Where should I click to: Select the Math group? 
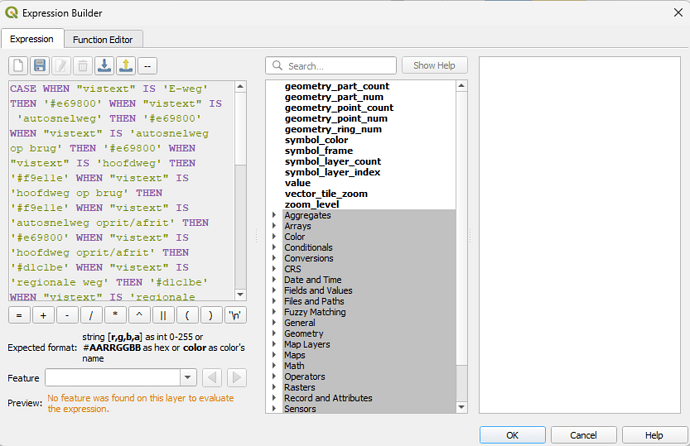point(294,366)
